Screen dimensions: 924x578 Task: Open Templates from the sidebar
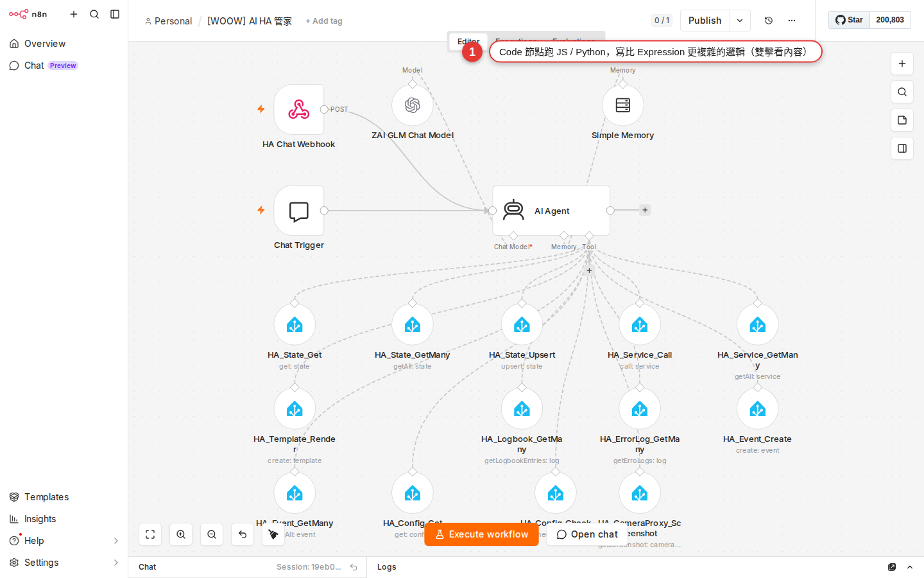64,497
